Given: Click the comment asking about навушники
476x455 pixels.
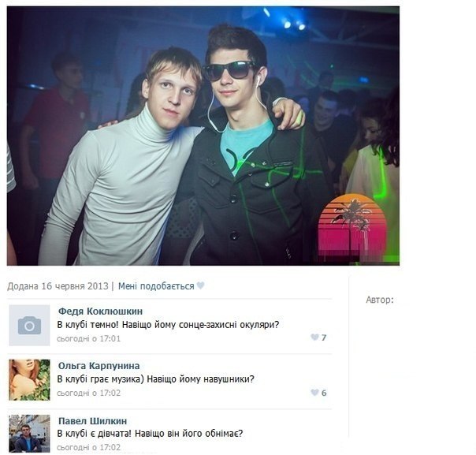Looking at the screenshot, I should (x=155, y=379).
